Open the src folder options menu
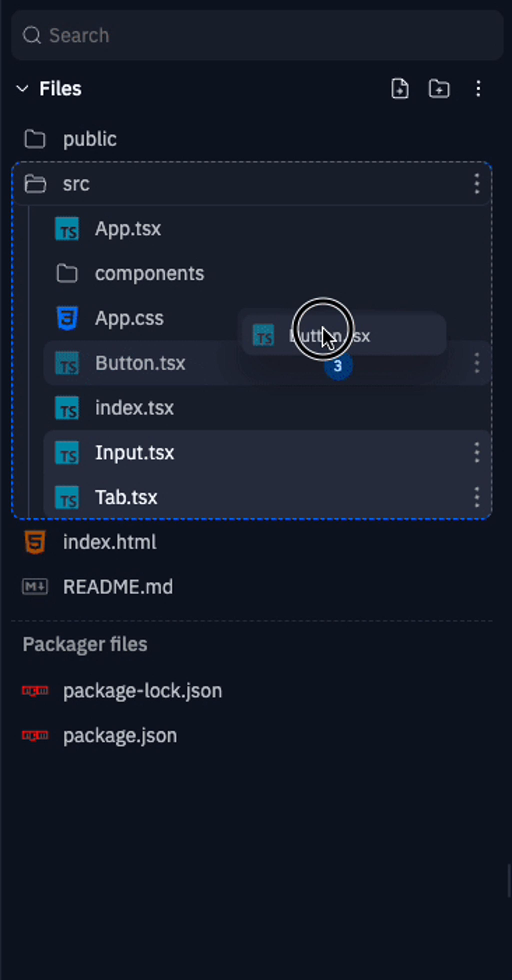The height and width of the screenshot is (980, 512). pyautogui.click(x=477, y=184)
